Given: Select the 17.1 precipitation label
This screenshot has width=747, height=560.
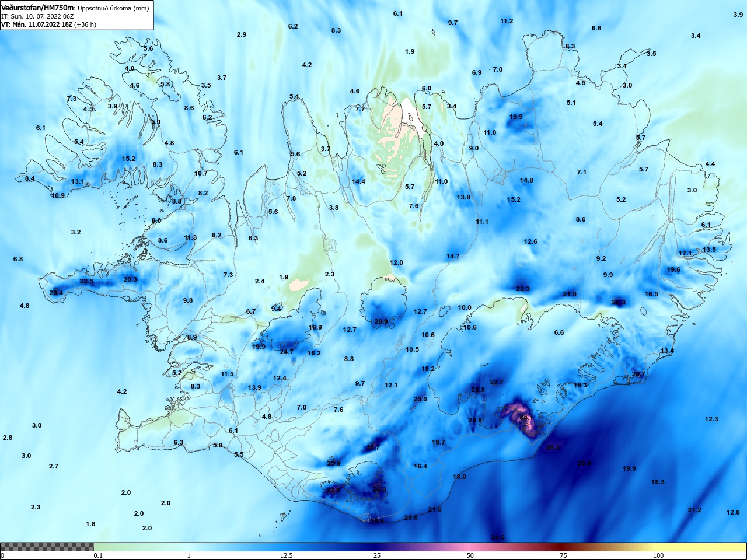Looking at the screenshot, I should (685, 253).
